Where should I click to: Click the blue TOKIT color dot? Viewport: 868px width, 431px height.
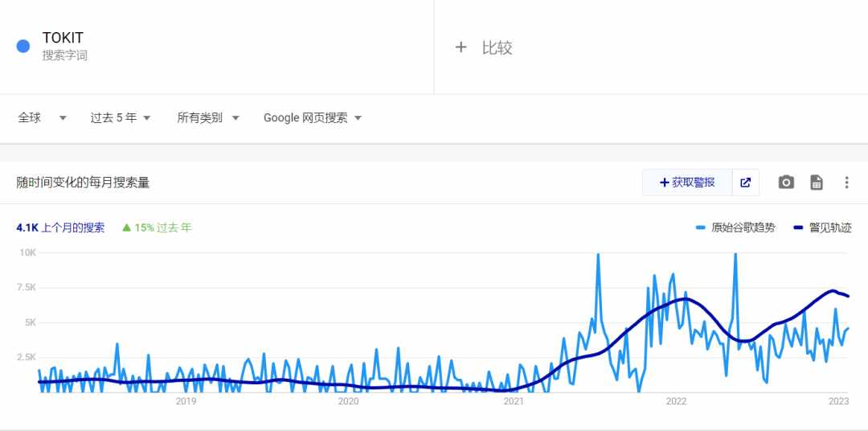point(23,46)
